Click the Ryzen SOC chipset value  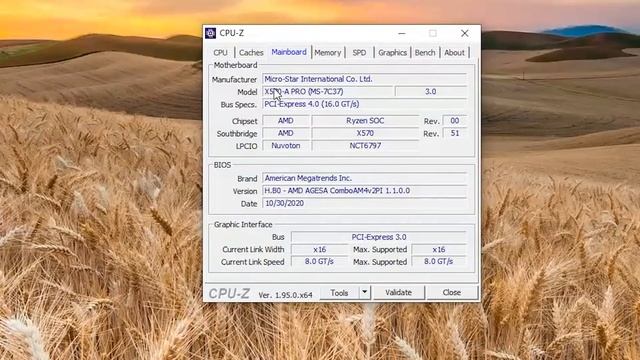tap(365, 121)
